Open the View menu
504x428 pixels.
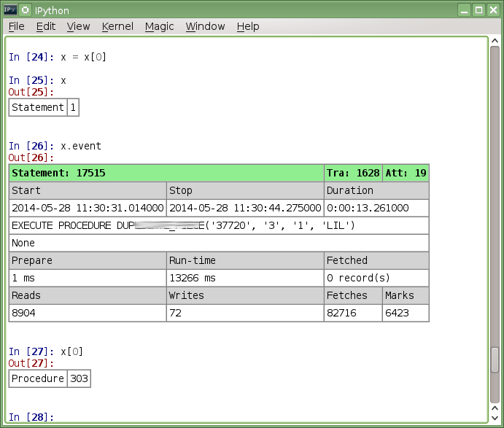point(78,26)
